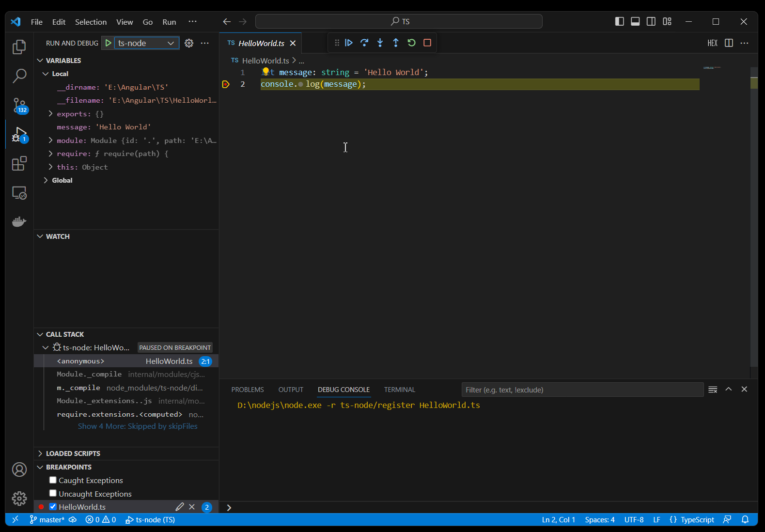This screenshot has height=532, width=765.
Task: Open the Extensions view in activity bar
Action: point(19,164)
